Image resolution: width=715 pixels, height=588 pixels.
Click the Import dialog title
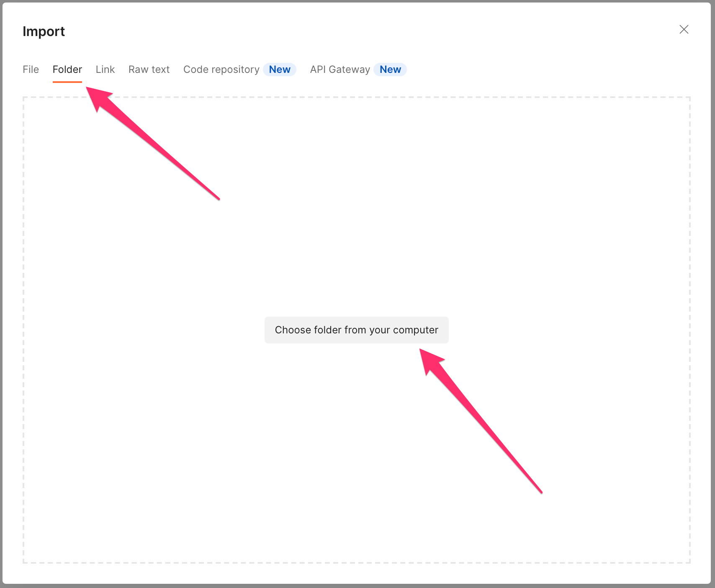pos(44,32)
